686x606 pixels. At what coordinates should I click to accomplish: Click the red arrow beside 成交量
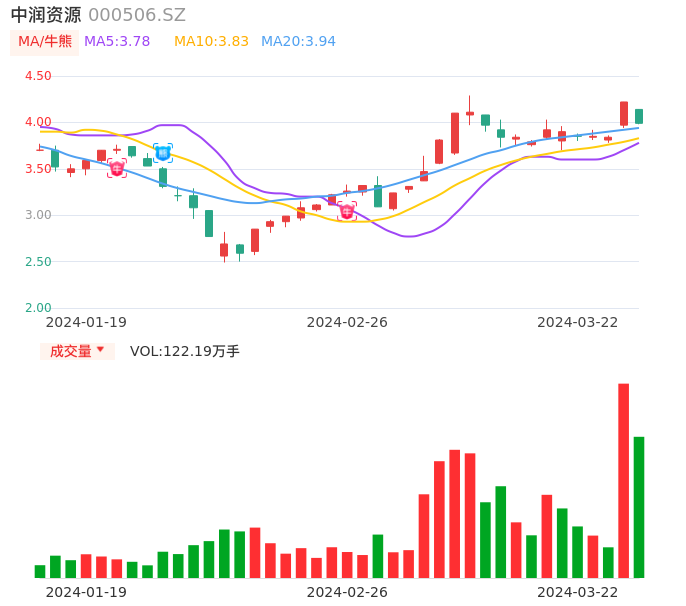pyautogui.click(x=100, y=350)
